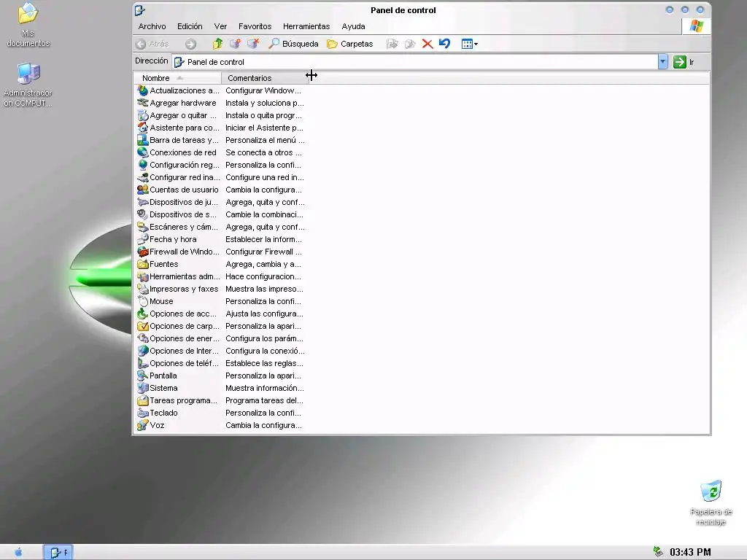The image size is (747, 560).
Task: Select the Voz speech icon
Action: click(x=142, y=425)
